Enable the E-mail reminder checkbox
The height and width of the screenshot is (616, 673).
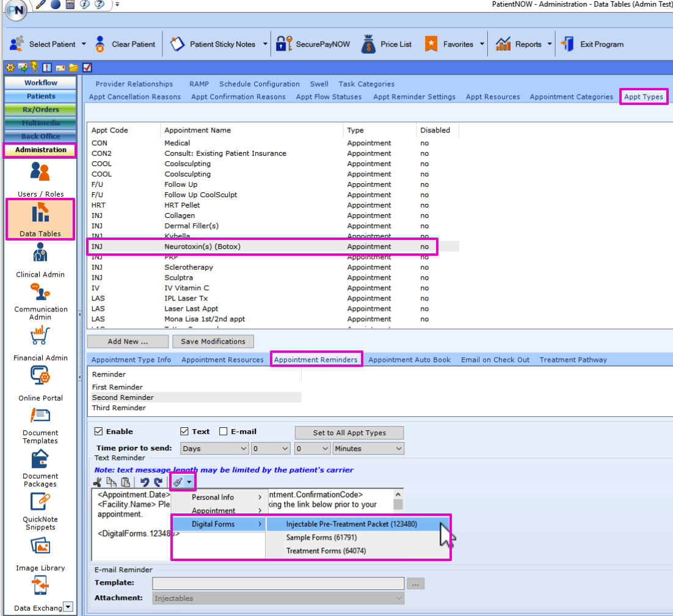click(222, 431)
